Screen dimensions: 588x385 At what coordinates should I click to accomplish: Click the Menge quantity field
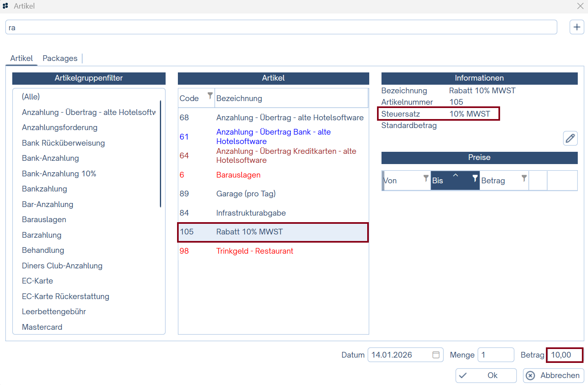[496, 355]
